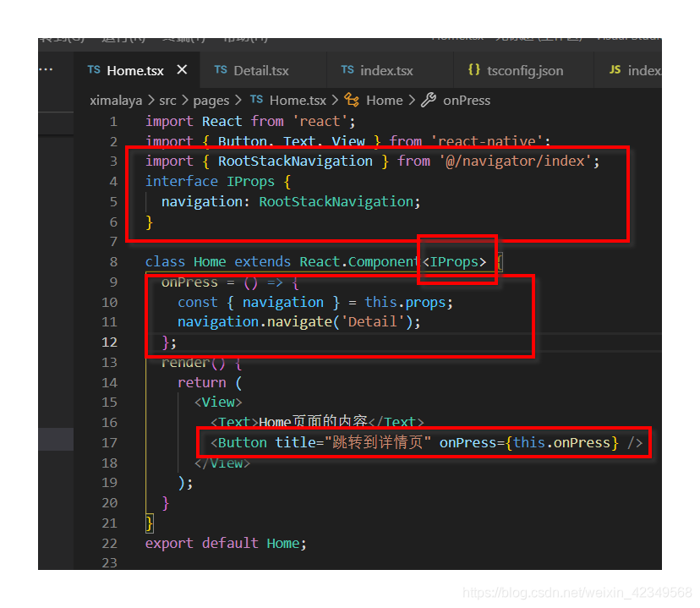
Task: Click 'navigation: RootStackNavigation;' on line 5
Action: coord(291,202)
